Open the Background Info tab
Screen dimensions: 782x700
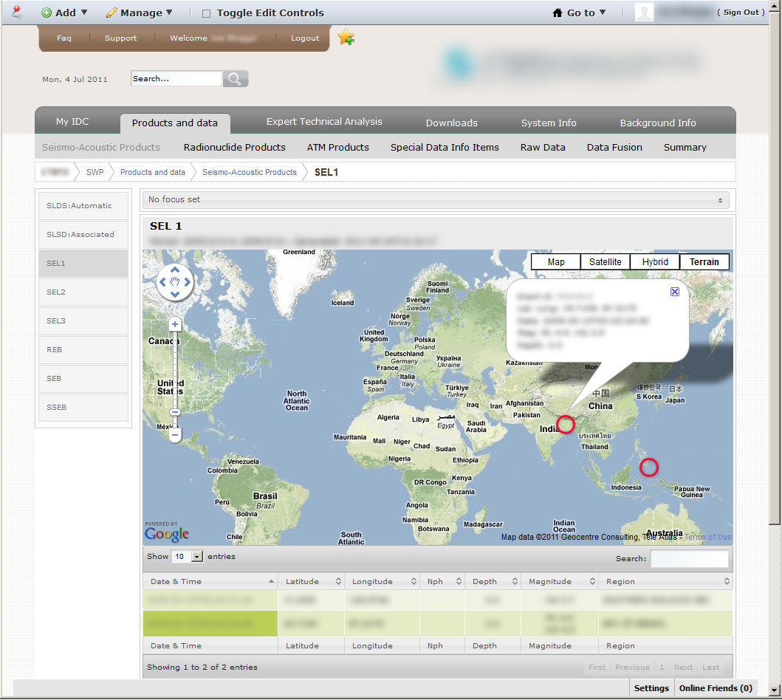point(658,123)
